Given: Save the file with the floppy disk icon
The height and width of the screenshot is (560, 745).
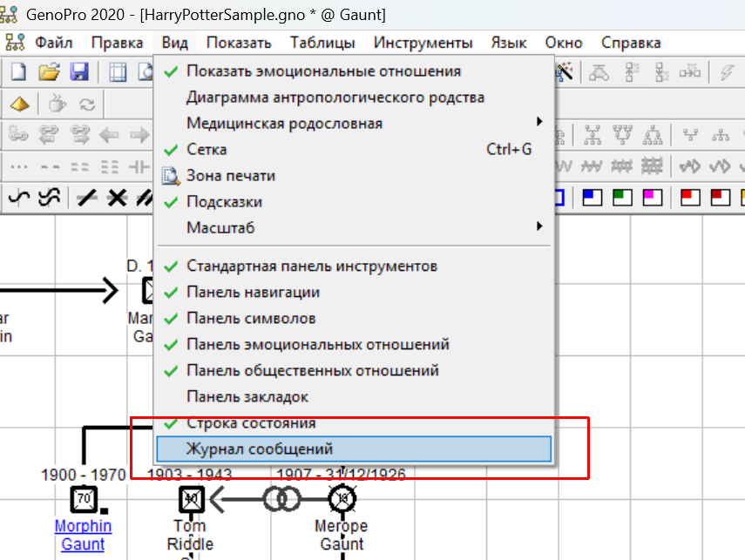Looking at the screenshot, I should point(78,73).
